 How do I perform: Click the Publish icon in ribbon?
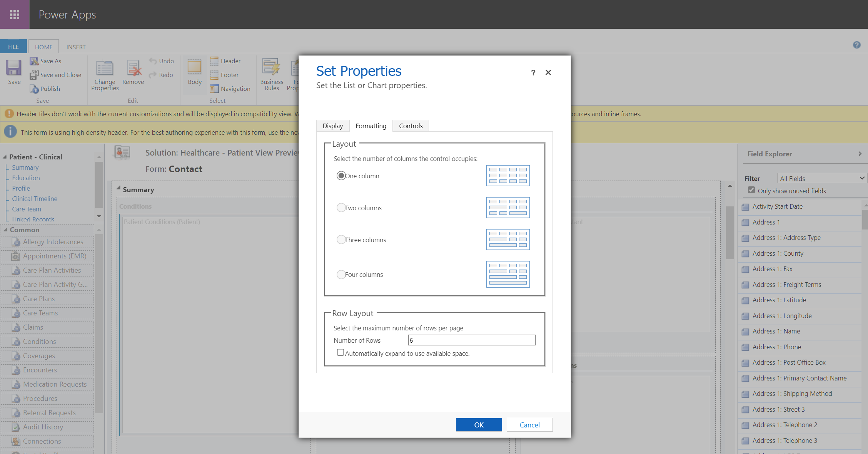[34, 89]
